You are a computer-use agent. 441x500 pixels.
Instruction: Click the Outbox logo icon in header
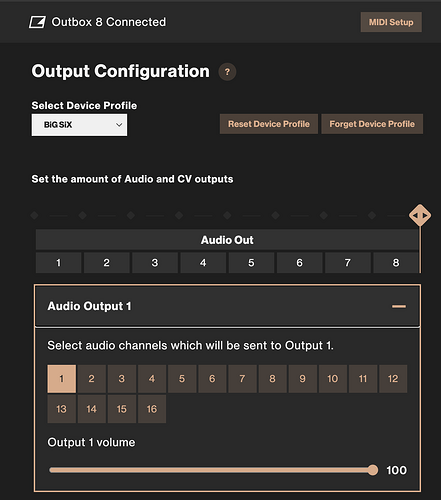pyautogui.click(x=37, y=22)
